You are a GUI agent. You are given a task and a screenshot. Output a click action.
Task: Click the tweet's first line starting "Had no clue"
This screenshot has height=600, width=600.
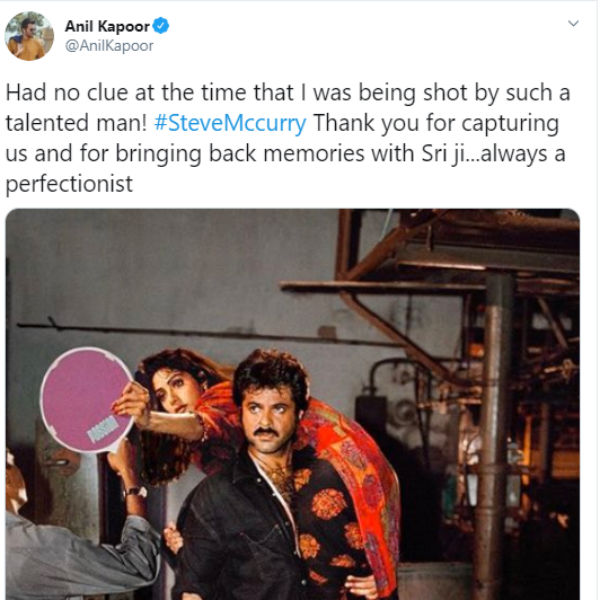[288, 93]
